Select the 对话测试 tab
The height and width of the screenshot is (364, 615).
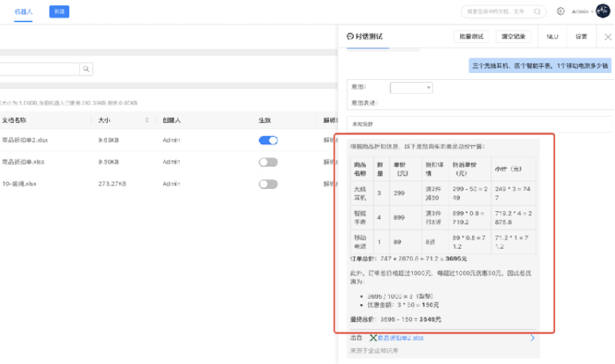tap(369, 36)
